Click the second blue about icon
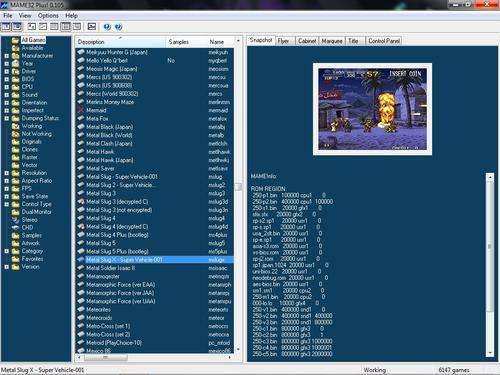This screenshot has height=375, width=500. click(x=118, y=27)
